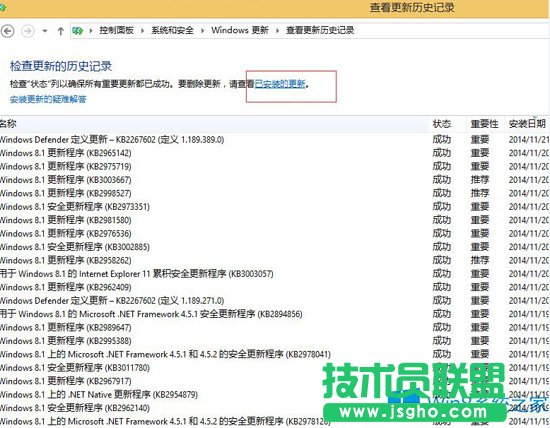Click 推荐 importance of KB2958262 row

[x=480, y=260]
